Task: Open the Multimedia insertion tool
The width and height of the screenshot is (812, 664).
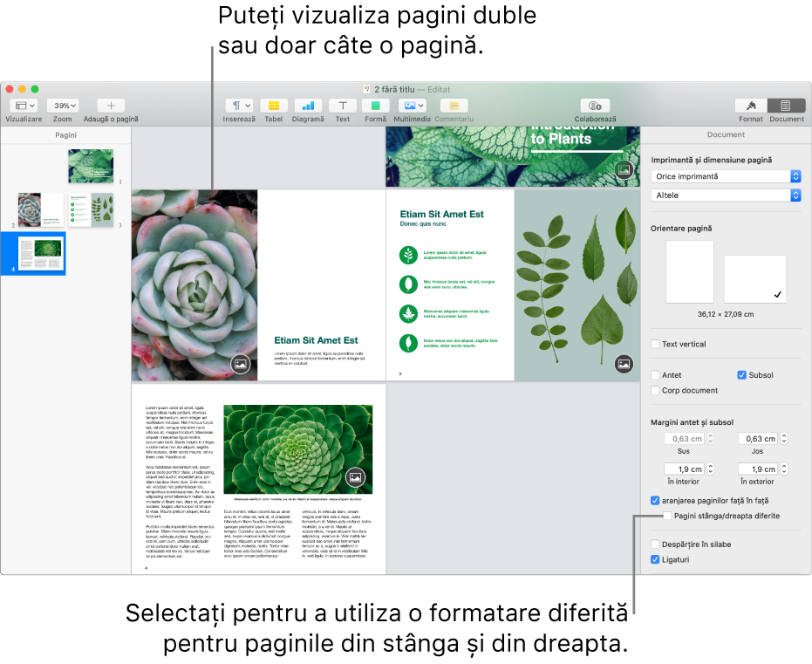Action: tap(411, 106)
